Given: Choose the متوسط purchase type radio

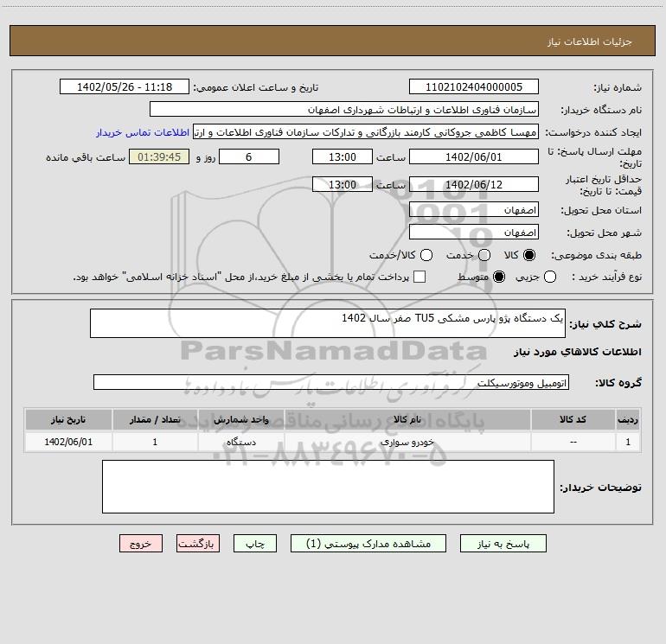Looking at the screenshot, I should (x=499, y=277).
